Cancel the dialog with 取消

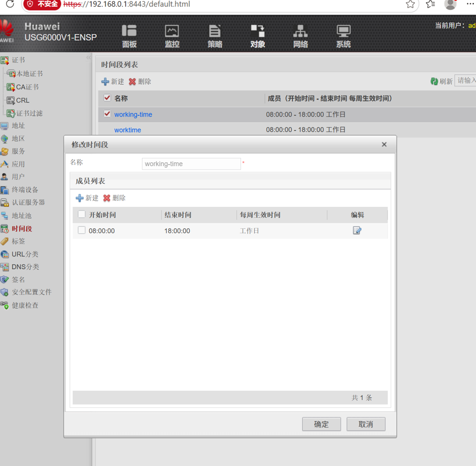(366, 424)
